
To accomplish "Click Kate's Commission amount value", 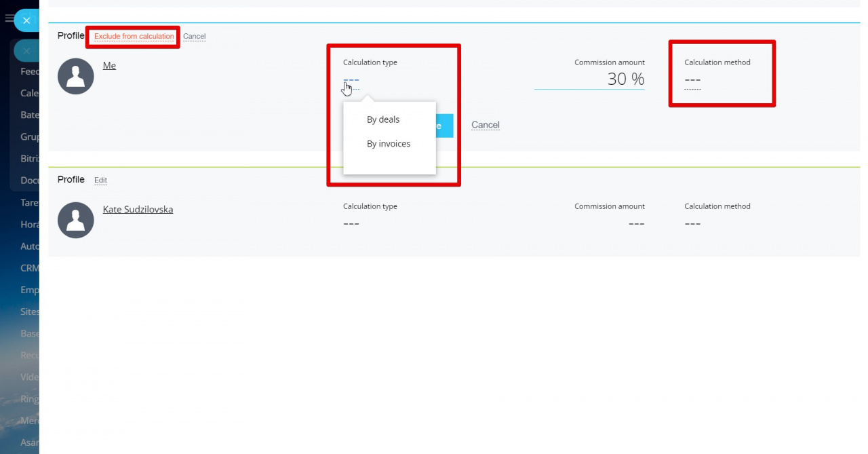I will click(635, 223).
